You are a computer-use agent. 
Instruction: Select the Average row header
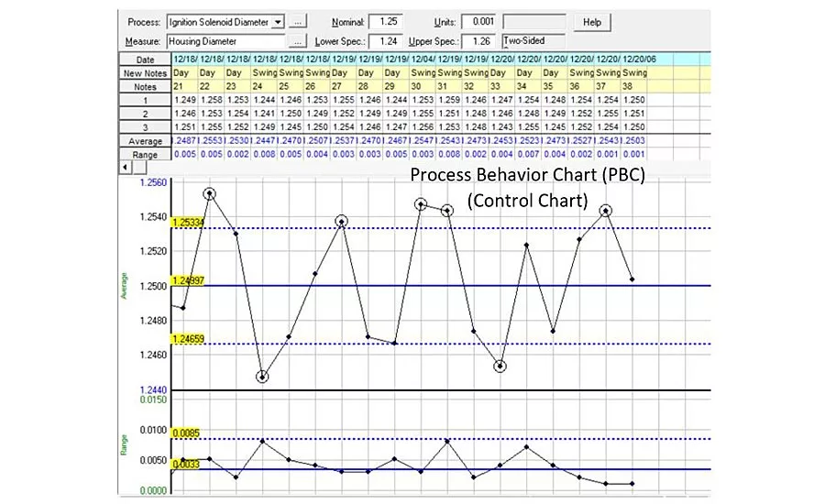pyautogui.click(x=145, y=141)
